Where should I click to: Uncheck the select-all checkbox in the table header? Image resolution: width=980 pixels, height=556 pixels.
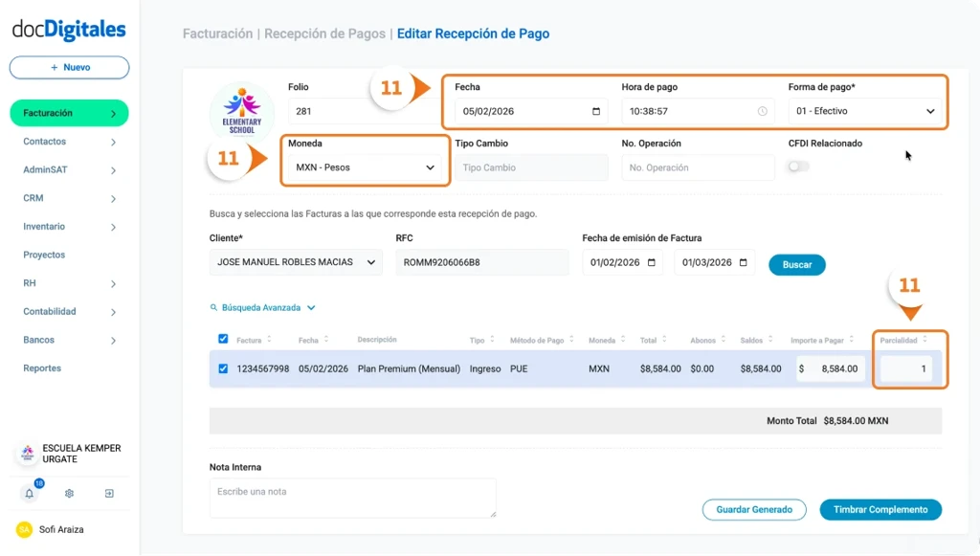(x=222, y=338)
